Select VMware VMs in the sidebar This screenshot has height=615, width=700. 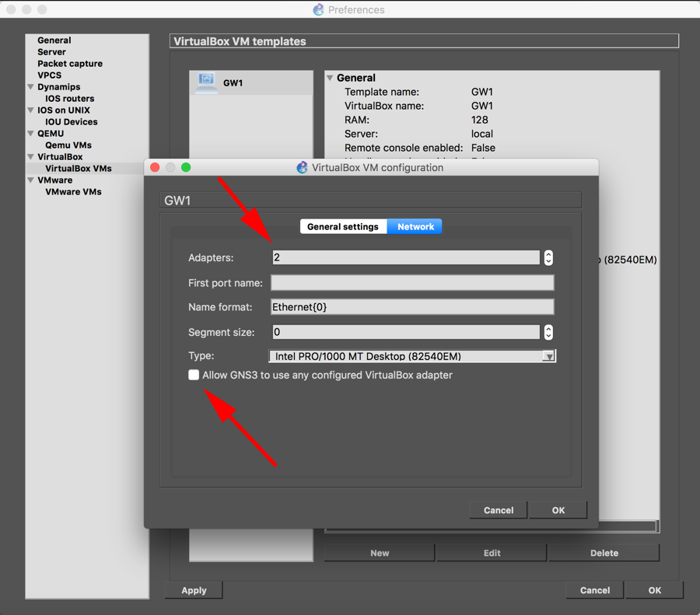tap(73, 191)
